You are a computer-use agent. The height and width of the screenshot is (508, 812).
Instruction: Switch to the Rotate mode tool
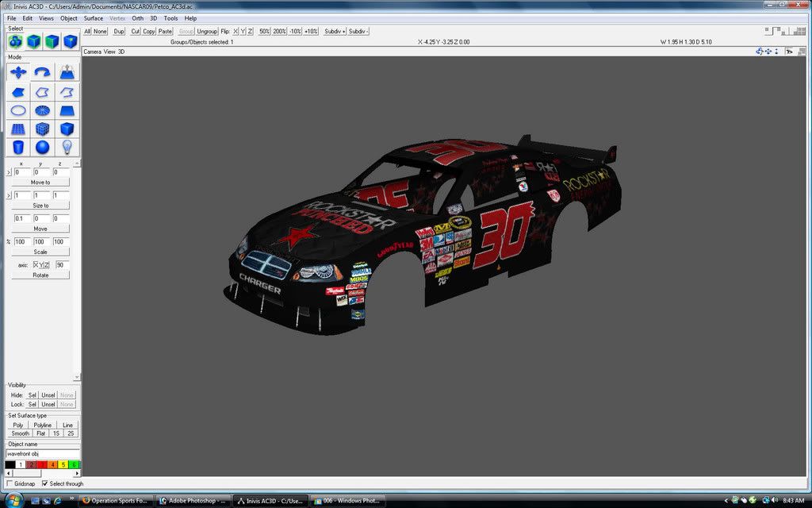pyautogui.click(x=43, y=72)
